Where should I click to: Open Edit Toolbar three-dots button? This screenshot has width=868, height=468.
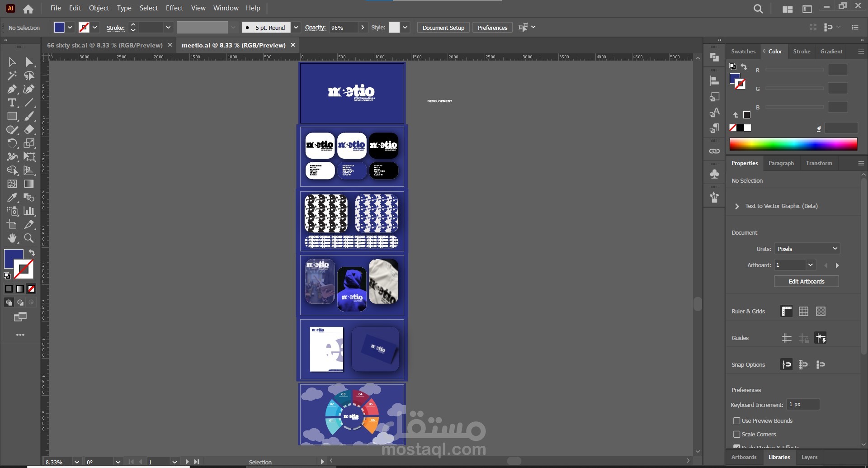(x=20, y=335)
